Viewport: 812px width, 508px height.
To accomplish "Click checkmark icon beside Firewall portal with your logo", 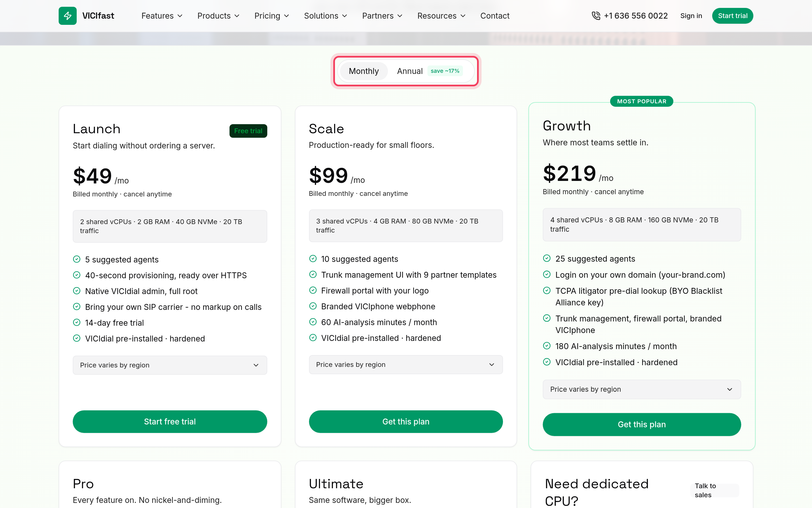I will [313, 290].
